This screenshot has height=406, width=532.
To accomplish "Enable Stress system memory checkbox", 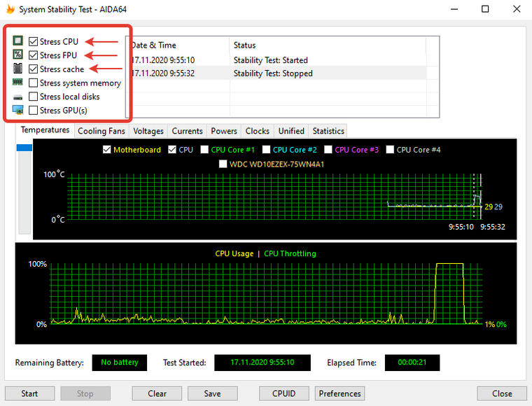I will tap(34, 83).
